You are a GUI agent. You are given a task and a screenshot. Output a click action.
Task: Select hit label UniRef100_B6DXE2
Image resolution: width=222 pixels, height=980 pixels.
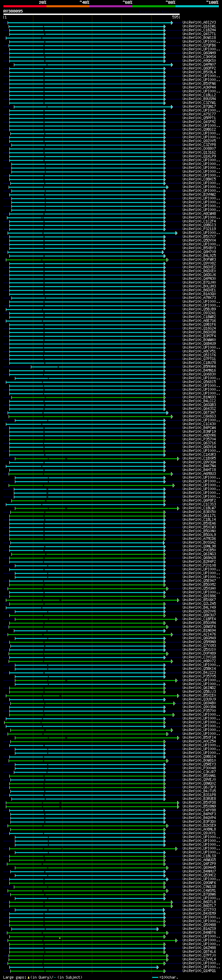click(x=199, y=267)
